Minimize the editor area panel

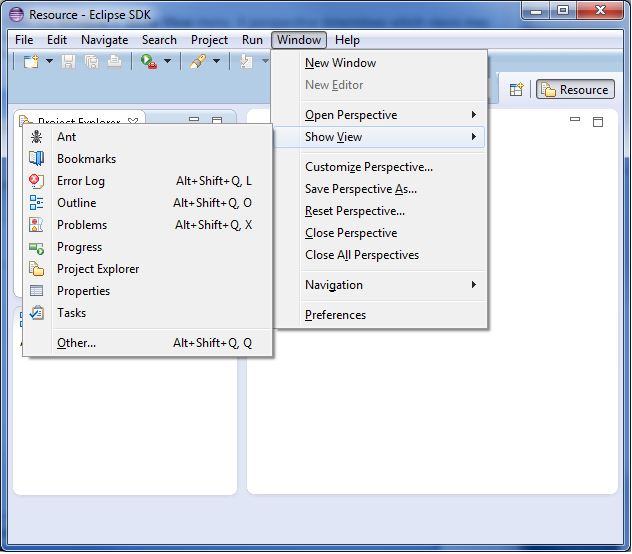click(575, 119)
